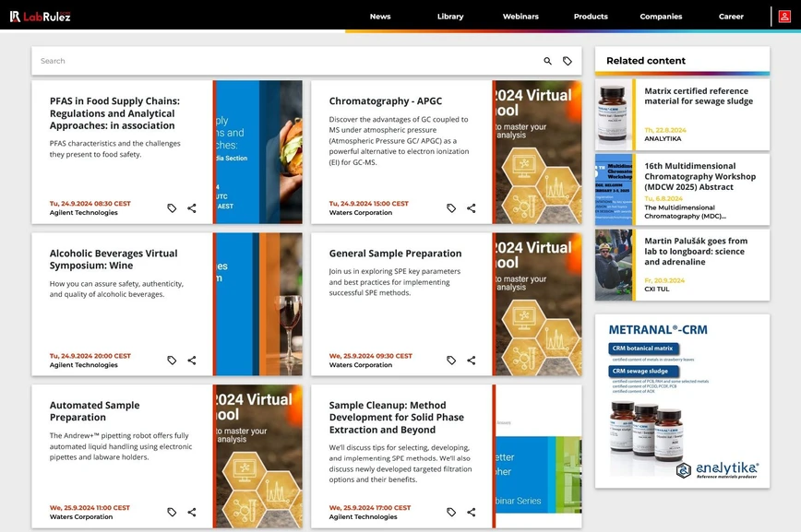Image resolution: width=801 pixels, height=532 pixels.
Task: Open Automated Sample Preparation title
Action: (x=94, y=411)
